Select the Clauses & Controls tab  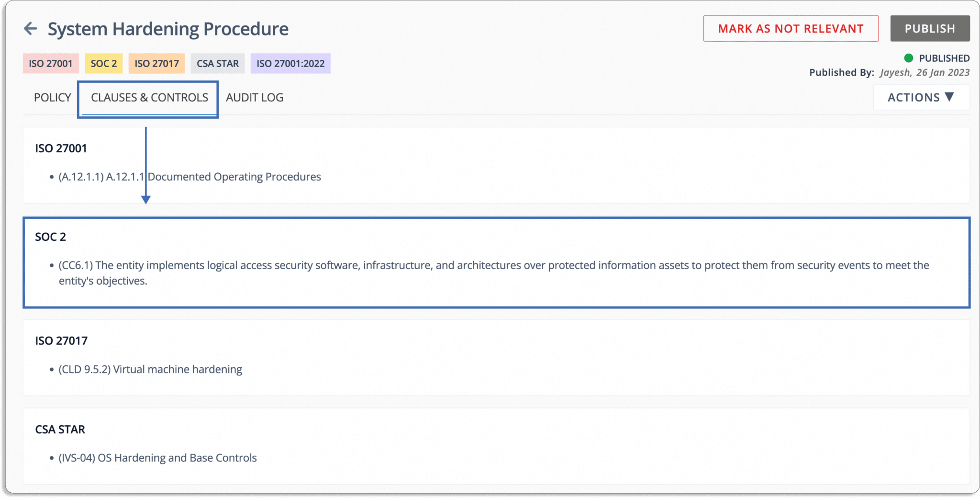(x=149, y=98)
